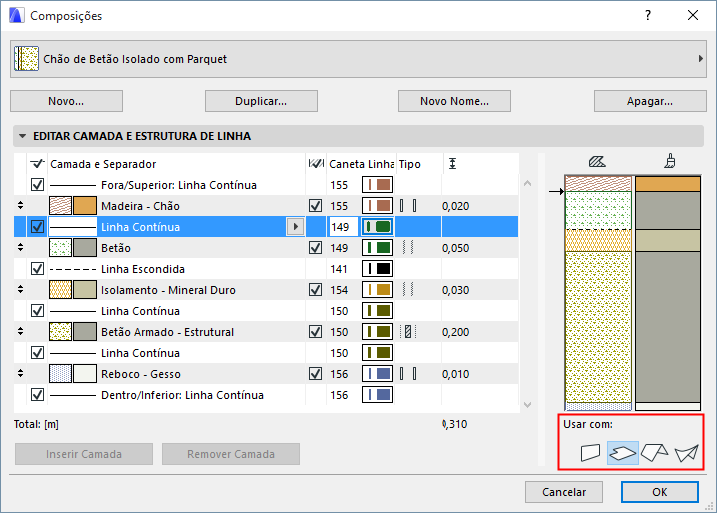This screenshot has height=513, width=717.
Task: Click the Caneta Linha column header
Action: tap(361, 164)
